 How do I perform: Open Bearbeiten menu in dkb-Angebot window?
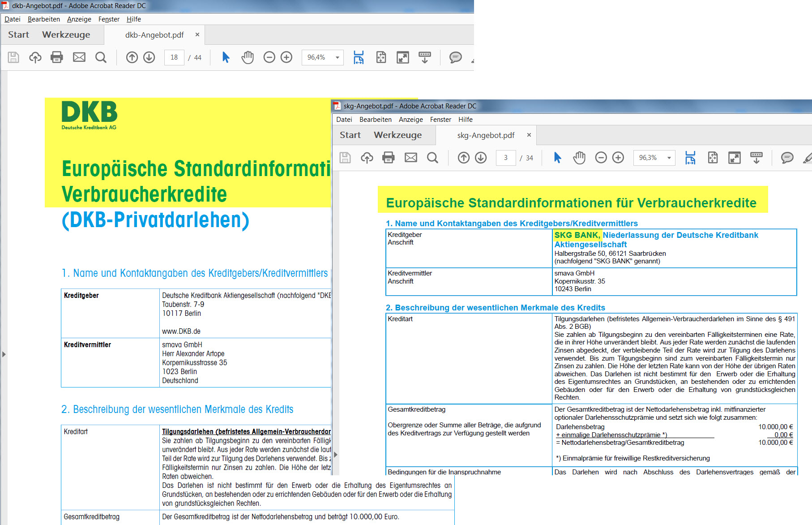(44, 19)
